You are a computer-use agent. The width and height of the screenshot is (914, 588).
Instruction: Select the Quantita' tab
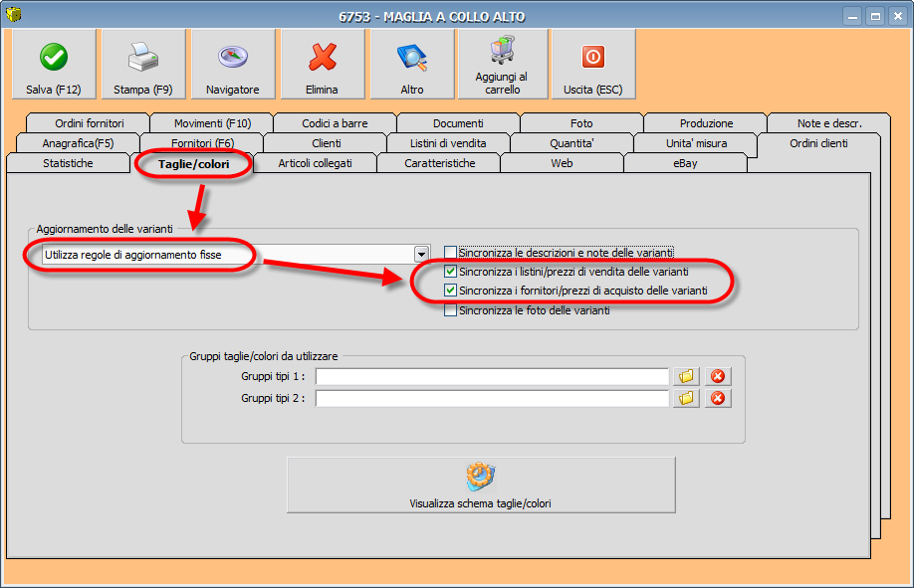[571, 143]
